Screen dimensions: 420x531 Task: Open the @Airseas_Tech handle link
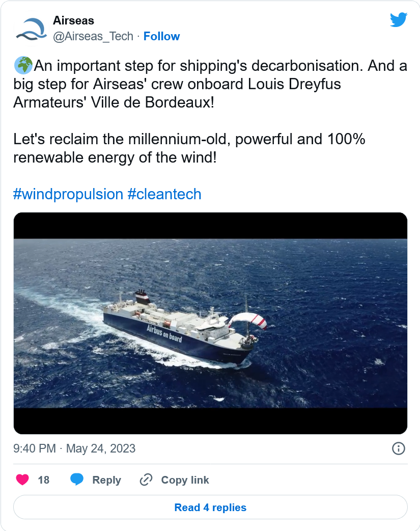93,36
